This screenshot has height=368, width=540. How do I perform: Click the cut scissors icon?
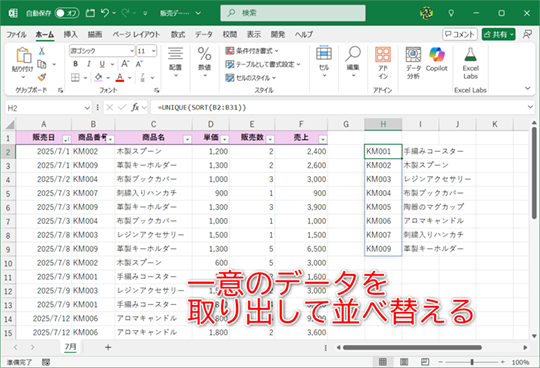click(x=42, y=51)
